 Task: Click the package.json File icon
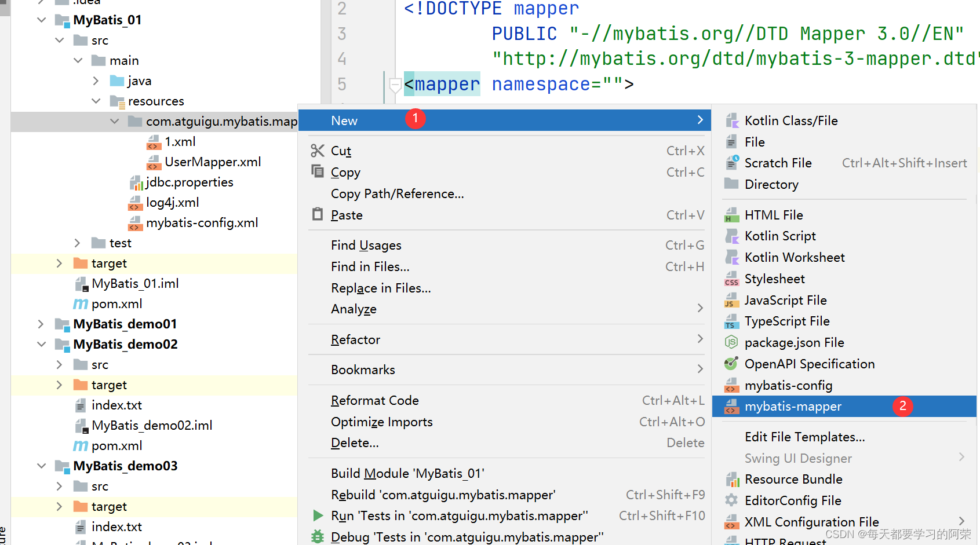[x=732, y=342]
